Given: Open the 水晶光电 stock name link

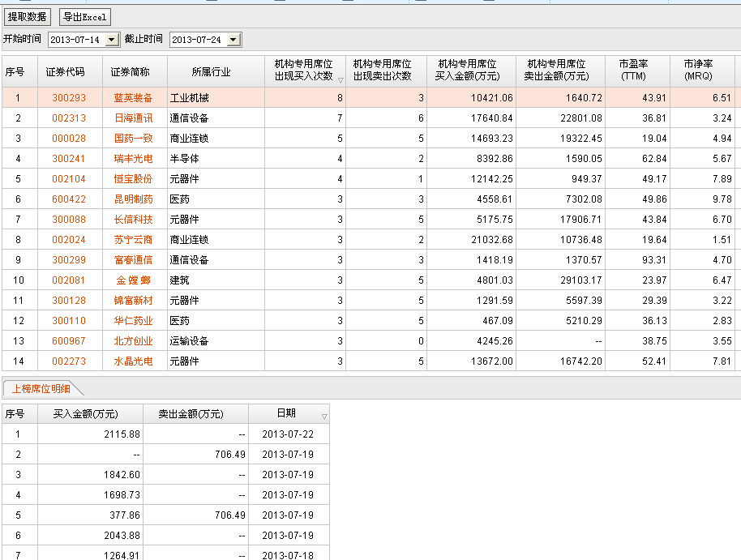Looking at the screenshot, I should coord(133,361).
